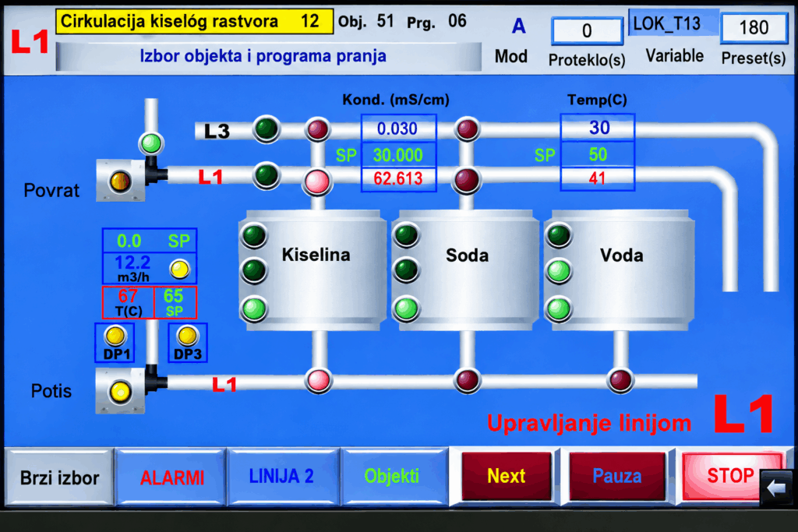Open the Brzi izbor quick selection
Viewport: 798px width, 532px height.
click(59, 477)
